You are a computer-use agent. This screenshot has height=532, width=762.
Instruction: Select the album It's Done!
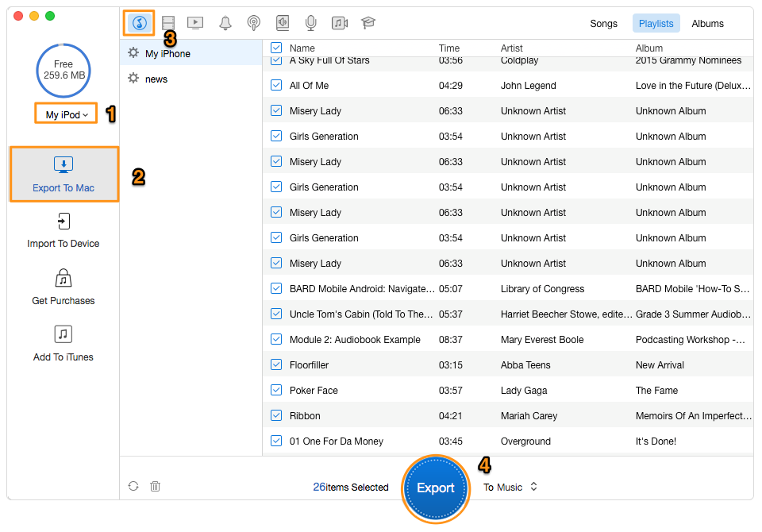656,441
